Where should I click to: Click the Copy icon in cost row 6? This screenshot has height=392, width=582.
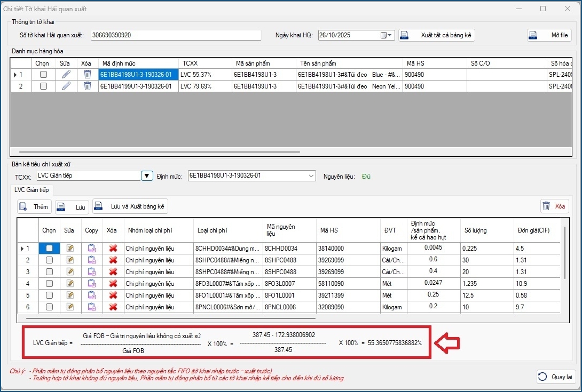[x=91, y=307]
